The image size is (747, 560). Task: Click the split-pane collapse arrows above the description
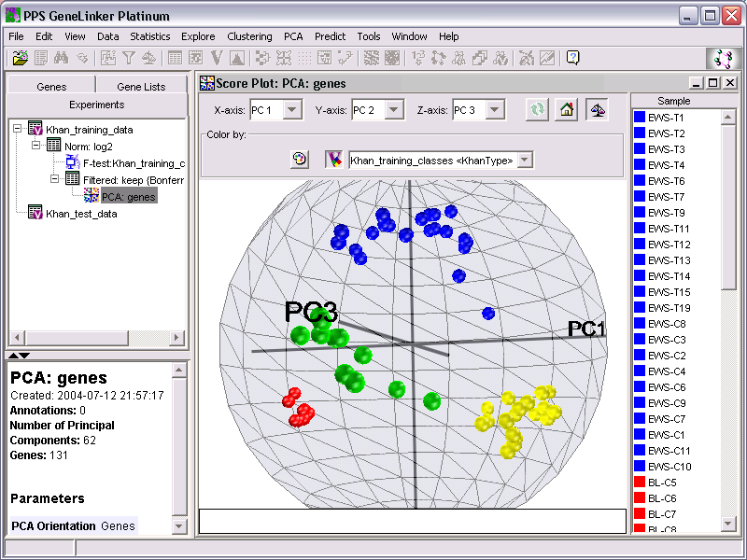coord(19,356)
